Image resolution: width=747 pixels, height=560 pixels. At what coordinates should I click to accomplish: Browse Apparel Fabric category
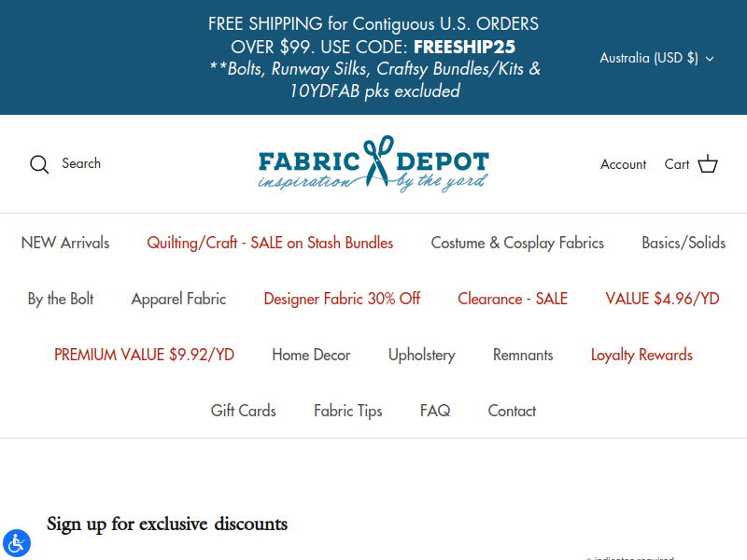point(178,299)
